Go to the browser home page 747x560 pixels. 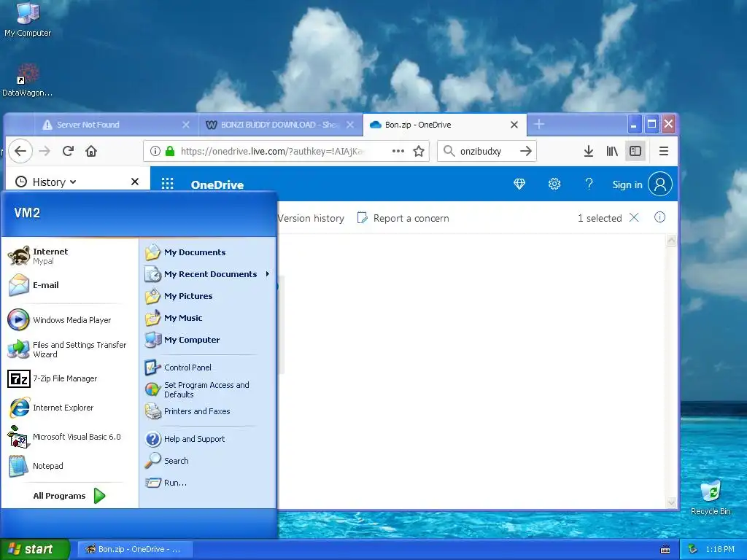[91, 151]
